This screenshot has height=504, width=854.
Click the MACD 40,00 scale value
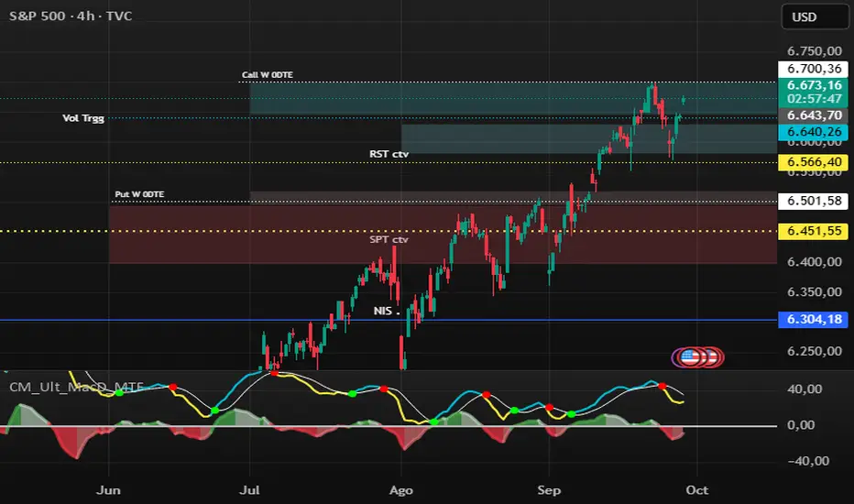[x=805, y=389]
